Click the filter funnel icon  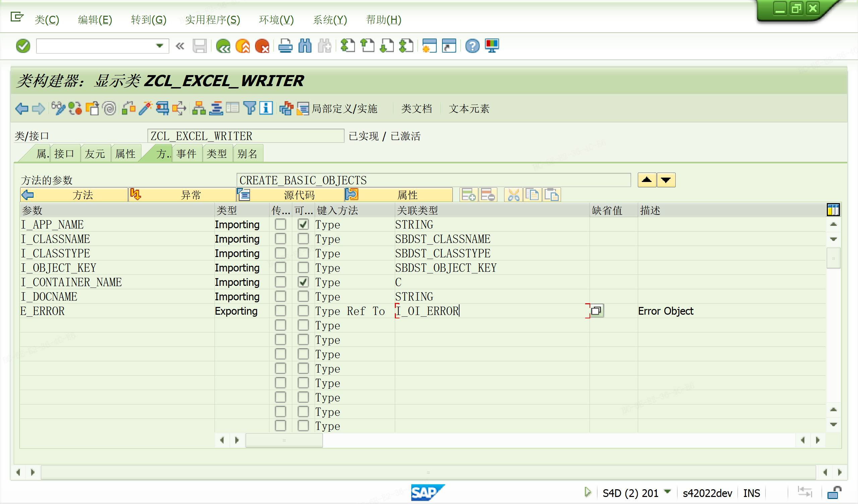tap(250, 109)
